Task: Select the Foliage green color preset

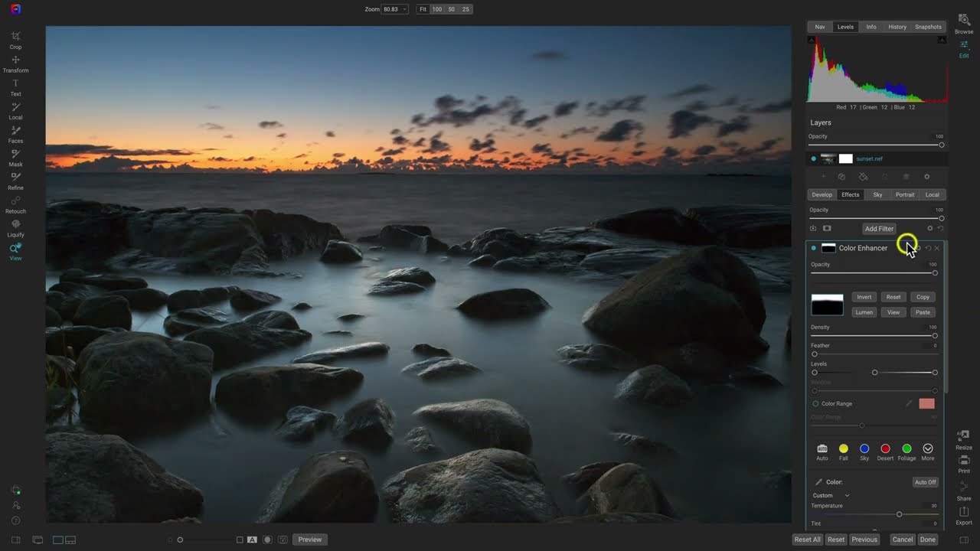Action: (906, 448)
